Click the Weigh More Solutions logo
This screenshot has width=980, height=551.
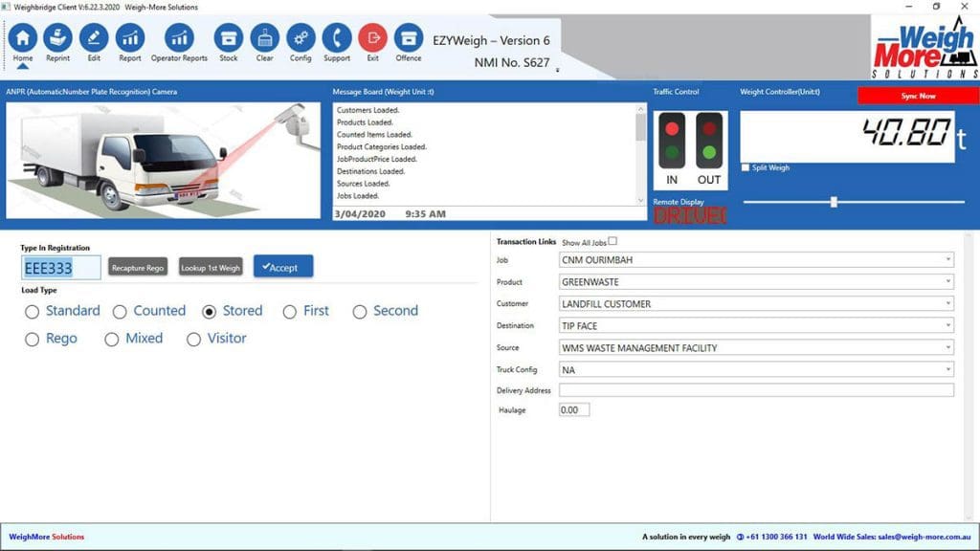pos(925,48)
